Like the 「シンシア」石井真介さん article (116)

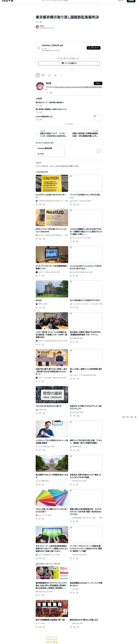71,204
